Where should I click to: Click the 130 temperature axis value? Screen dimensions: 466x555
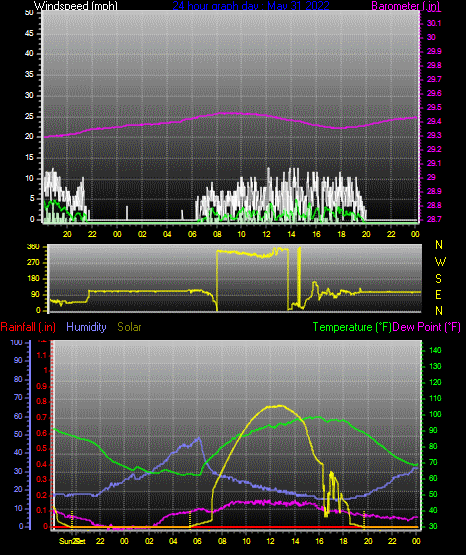[x=435, y=366]
